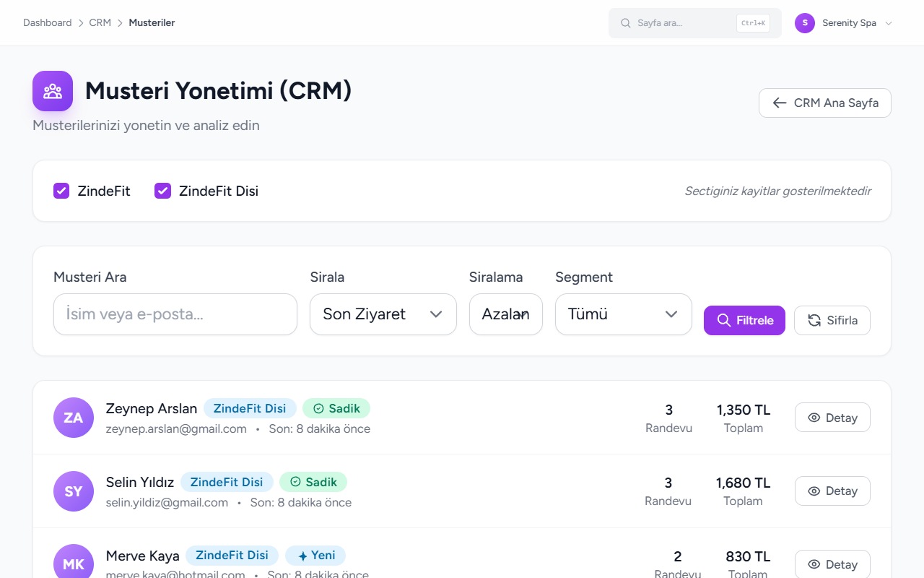The image size is (924, 578).
Task: Focus the Sayfa ara search box
Action: tap(695, 23)
